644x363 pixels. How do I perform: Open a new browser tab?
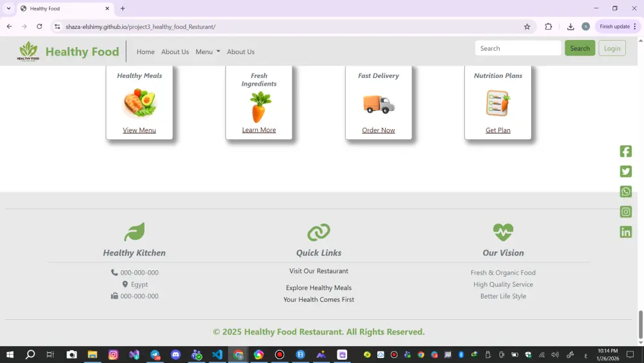coord(122,8)
